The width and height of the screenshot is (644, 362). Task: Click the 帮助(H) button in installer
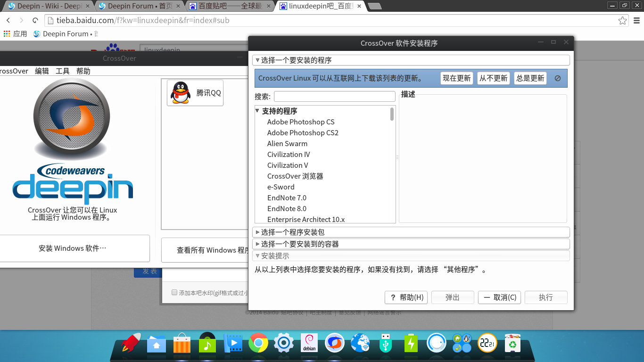406,297
